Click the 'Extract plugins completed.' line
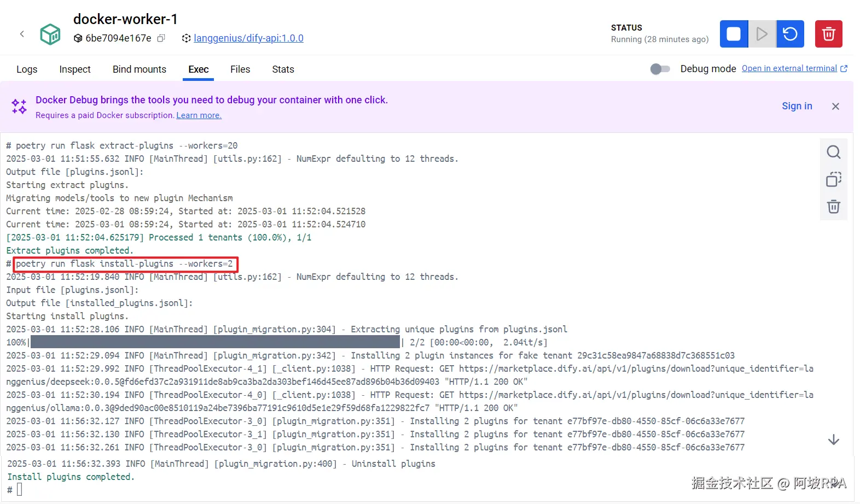The height and width of the screenshot is (504, 860). pyautogui.click(x=69, y=250)
